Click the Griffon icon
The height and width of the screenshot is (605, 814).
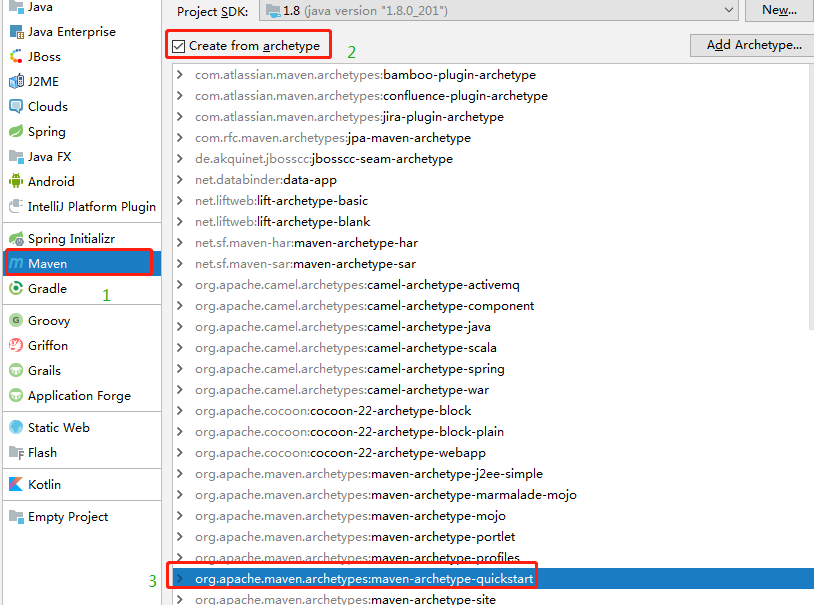16,345
